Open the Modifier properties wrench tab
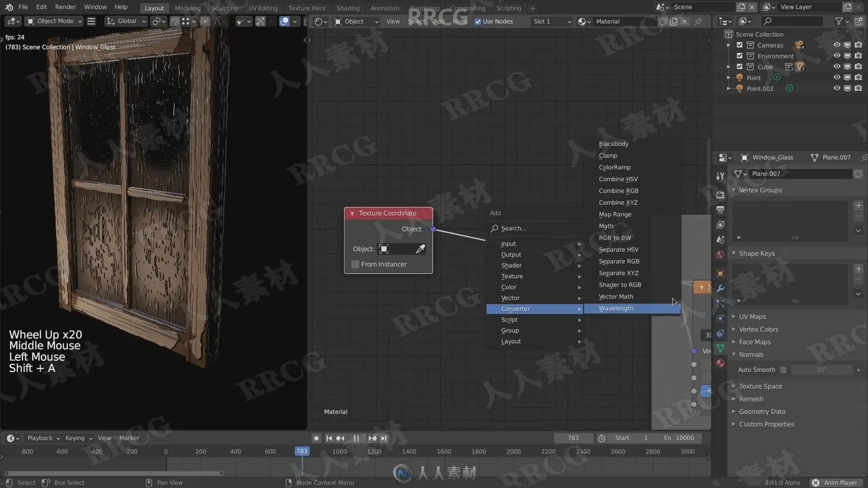 (x=721, y=288)
